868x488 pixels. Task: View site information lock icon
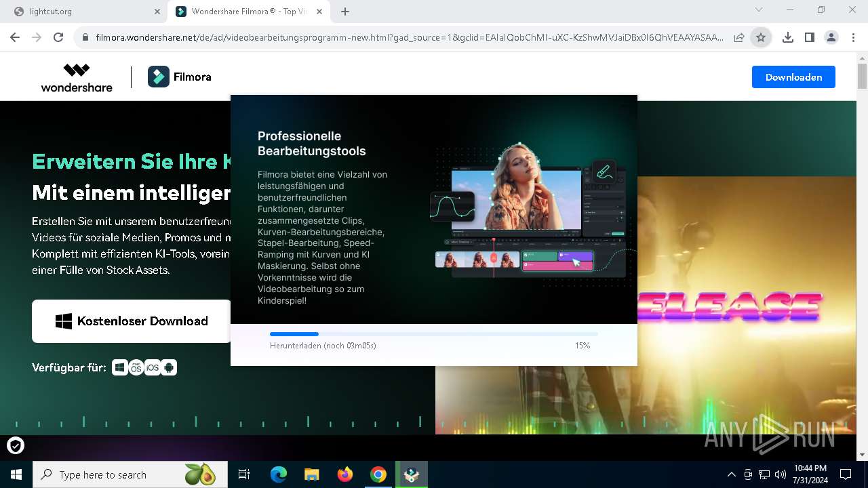point(85,38)
